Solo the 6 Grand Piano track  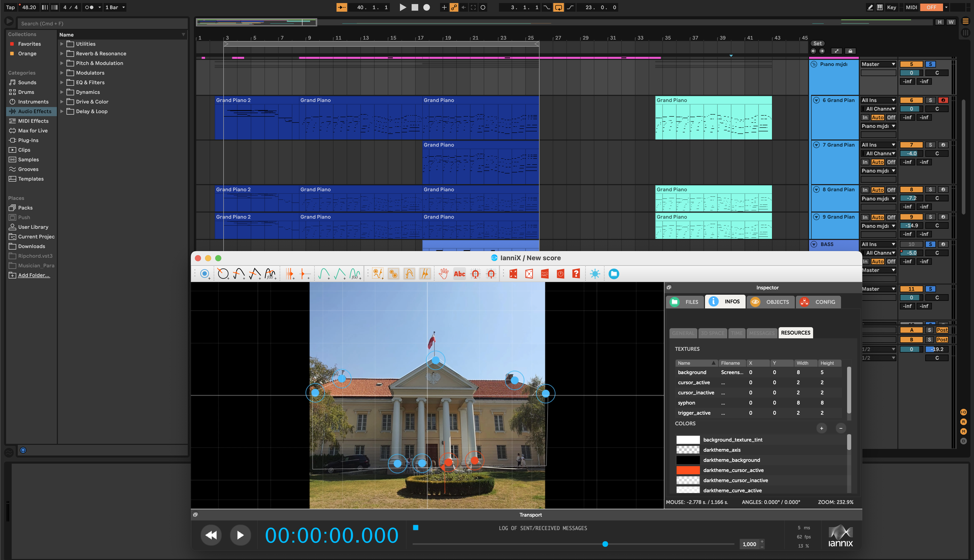pyautogui.click(x=930, y=100)
